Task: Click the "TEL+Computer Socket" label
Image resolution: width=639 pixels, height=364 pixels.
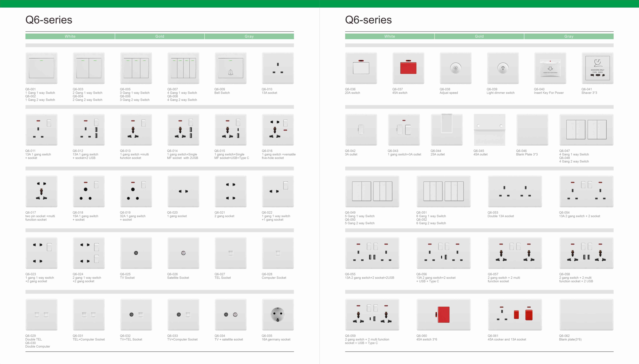Action: tap(89, 339)
